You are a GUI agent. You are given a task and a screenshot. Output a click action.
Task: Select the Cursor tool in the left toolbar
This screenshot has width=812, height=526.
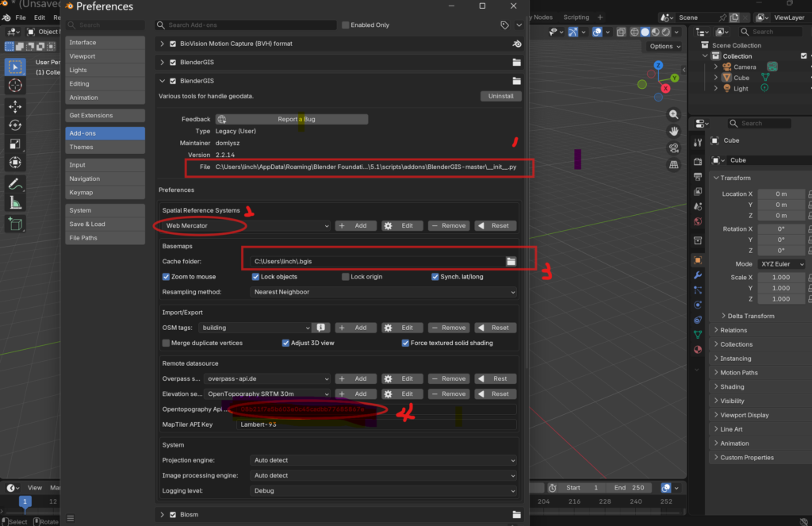pyautogui.click(x=15, y=86)
